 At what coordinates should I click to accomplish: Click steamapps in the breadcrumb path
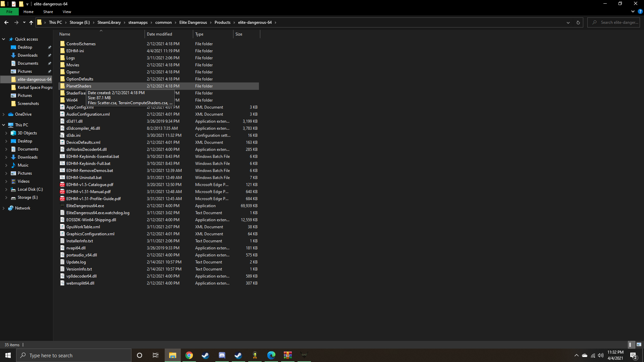click(138, 22)
